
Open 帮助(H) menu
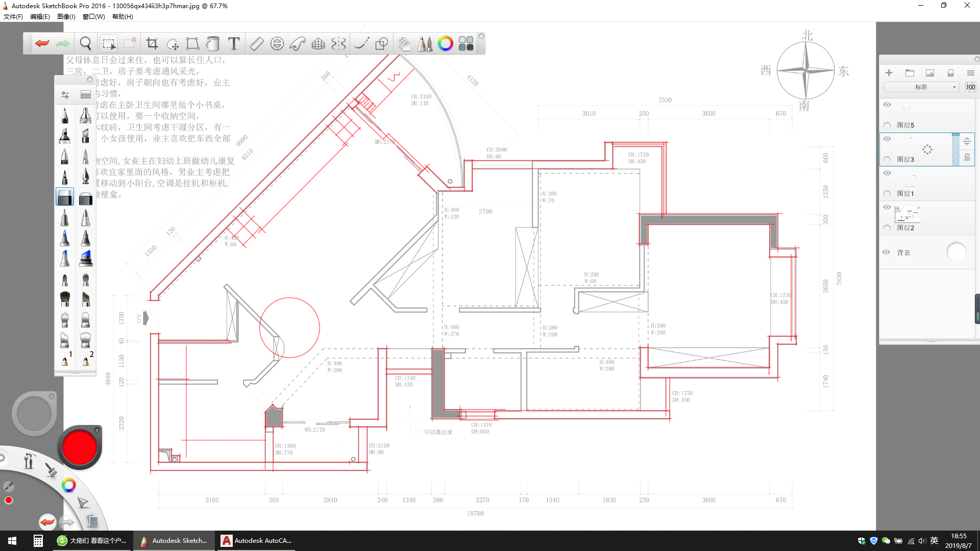tap(122, 17)
